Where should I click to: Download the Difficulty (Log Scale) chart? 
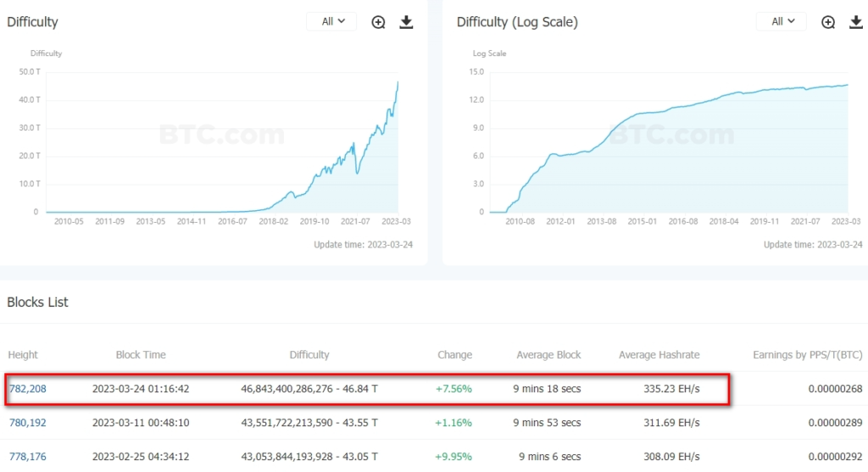(855, 22)
